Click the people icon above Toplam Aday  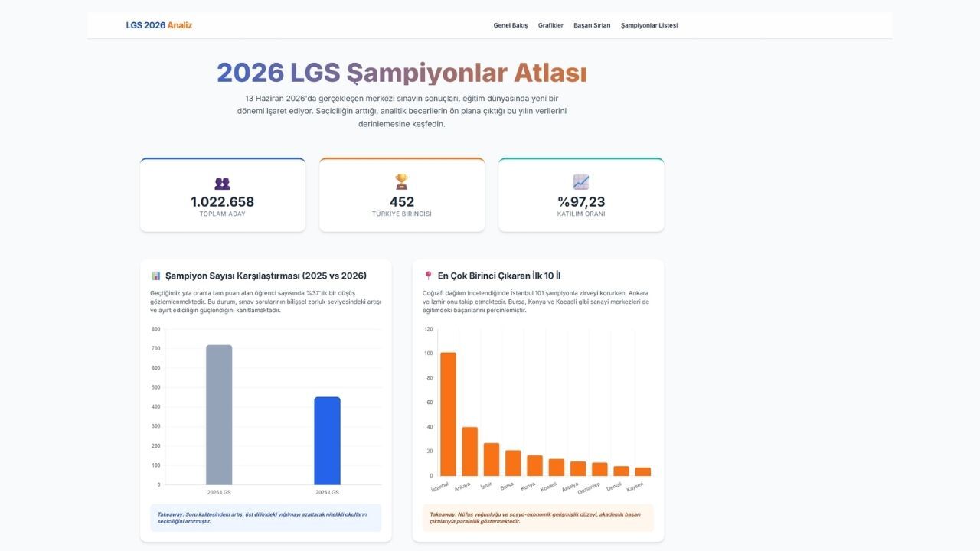pyautogui.click(x=223, y=184)
